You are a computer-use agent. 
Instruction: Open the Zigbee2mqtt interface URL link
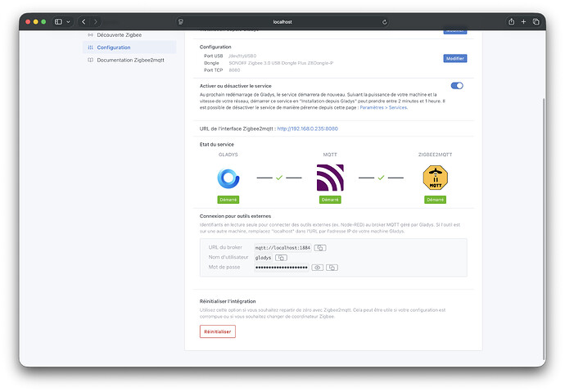click(307, 128)
